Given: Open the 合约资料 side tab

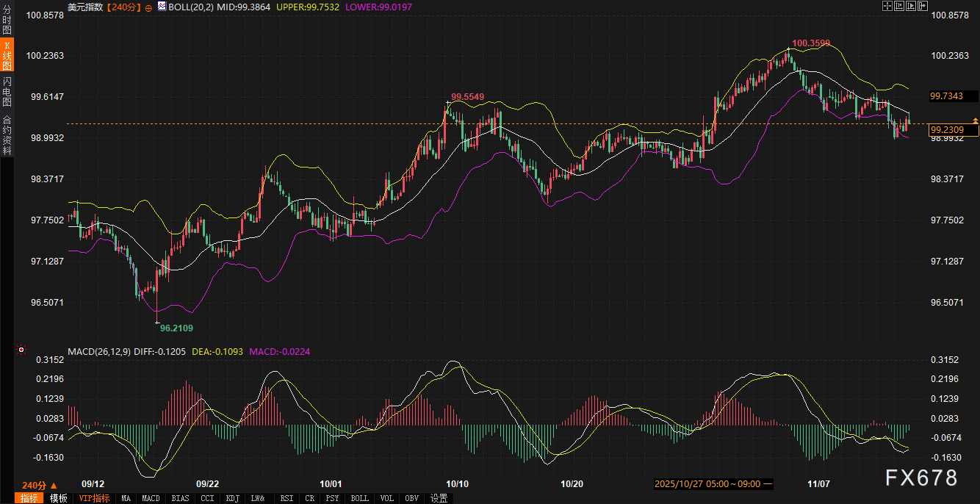Looking at the screenshot, I should coord(7,134).
